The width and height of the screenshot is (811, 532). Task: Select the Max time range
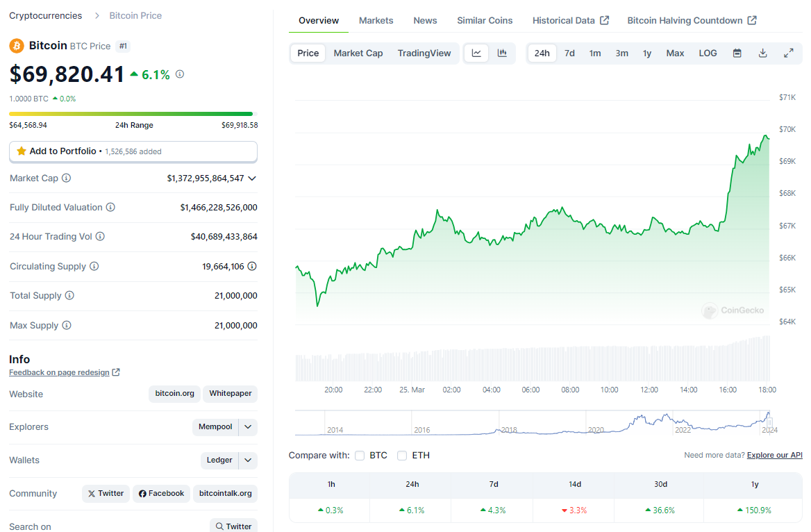point(675,53)
